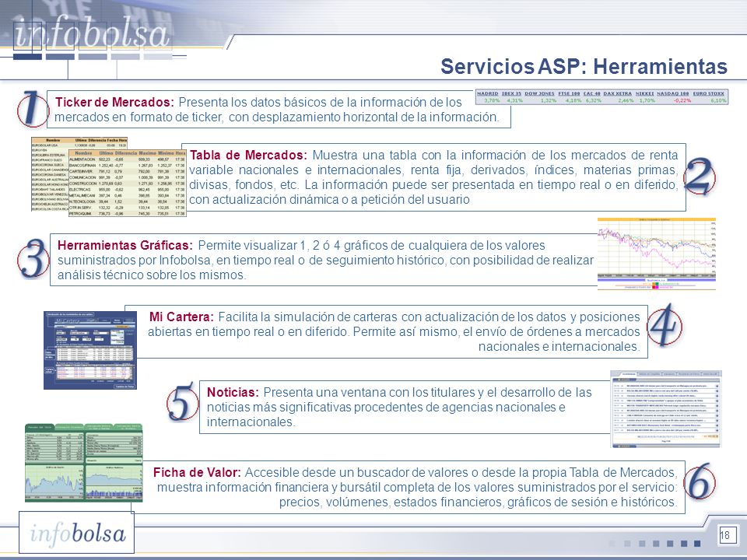Screen dimensions: 747x560
Task: Click the DAX XETRA link in the ticker
Action: point(617,94)
